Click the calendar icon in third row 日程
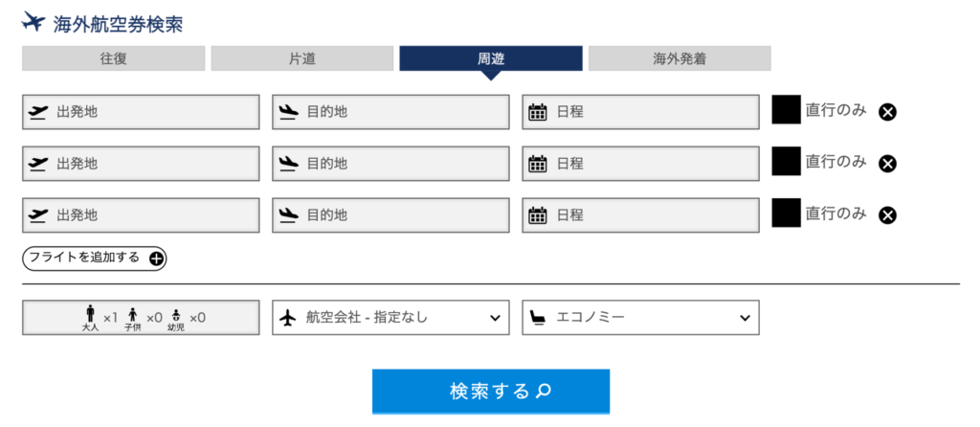The height and width of the screenshot is (427, 980). (x=538, y=215)
